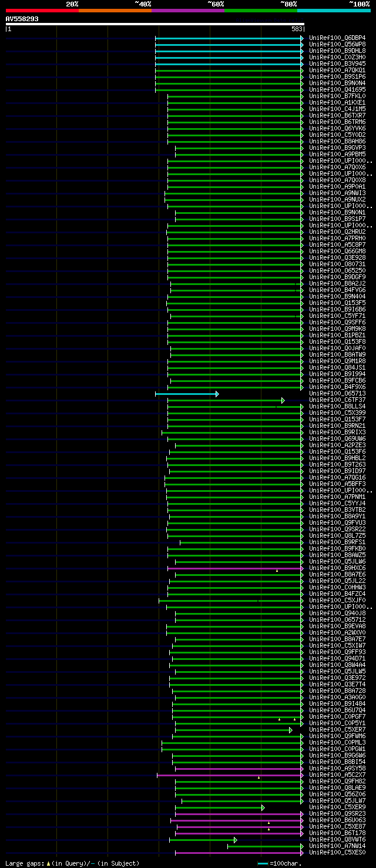The width and height of the screenshot is (376, 868).
Task: Select the UniRef100_O65713 label
Action: 337,393
